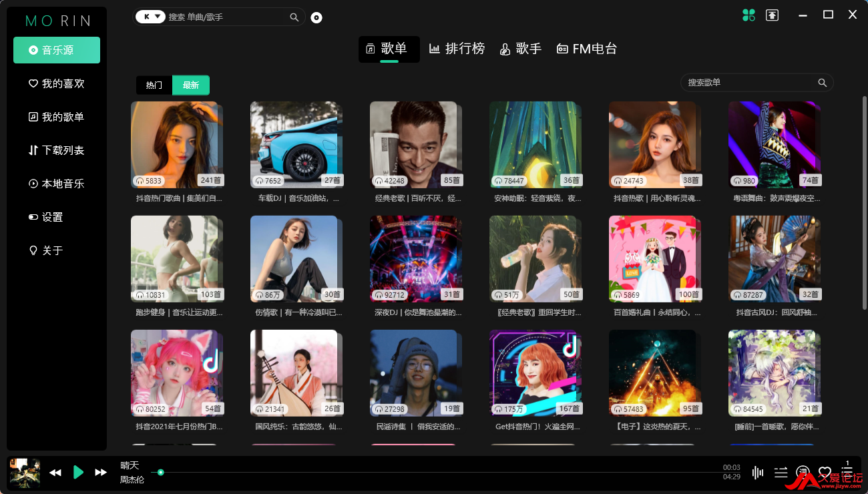Click the magnifier in the 搜索歌单 box

tap(823, 83)
